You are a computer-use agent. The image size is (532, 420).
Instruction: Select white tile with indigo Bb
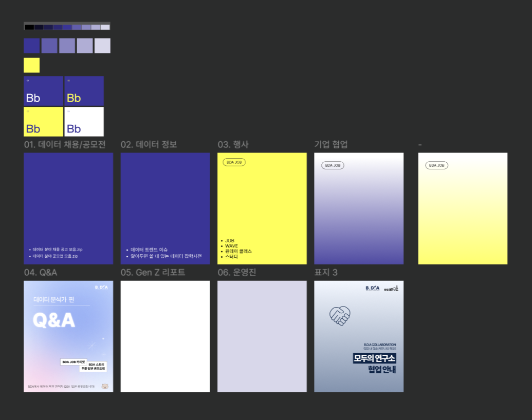click(x=84, y=122)
